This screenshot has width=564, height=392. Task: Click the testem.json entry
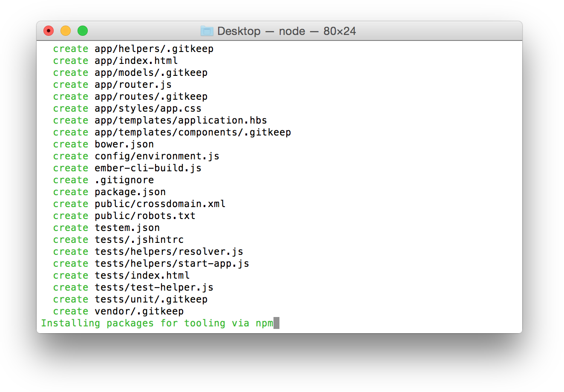tap(127, 228)
